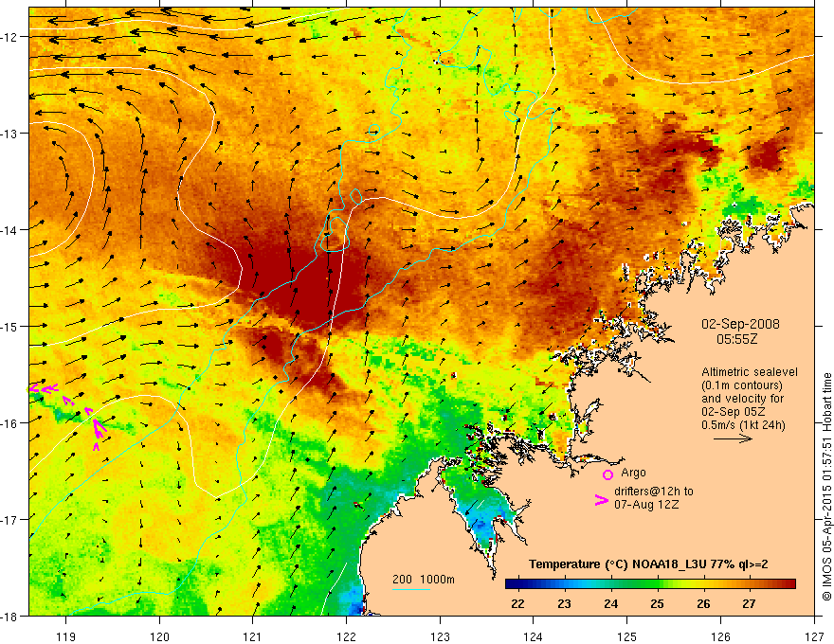
Task: Click latitude axis label '-17'
Action: [x=10, y=520]
